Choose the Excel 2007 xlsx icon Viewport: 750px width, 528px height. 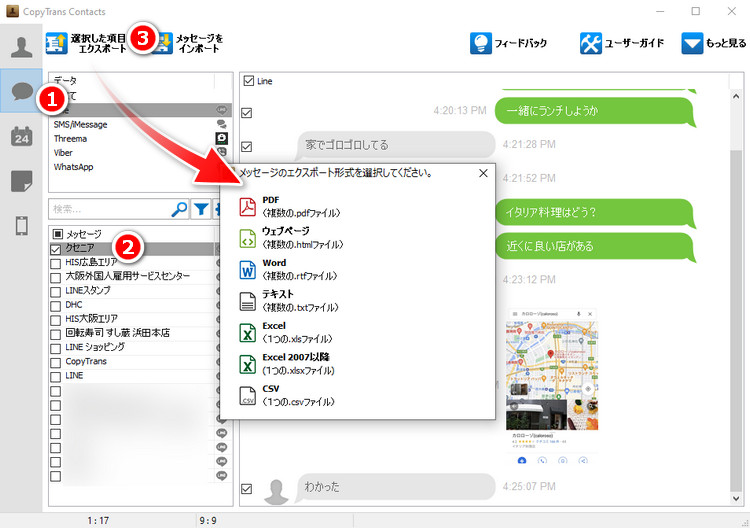(x=247, y=364)
